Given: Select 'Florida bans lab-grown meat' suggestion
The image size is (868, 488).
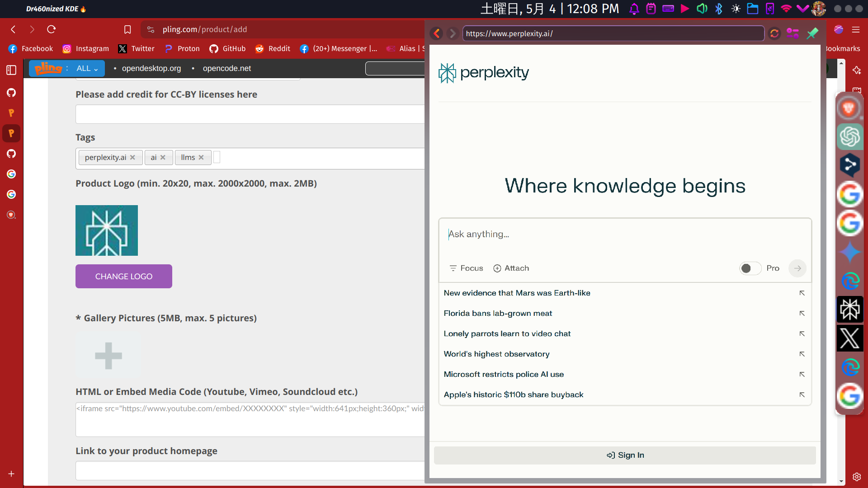Looking at the screenshot, I should 624,314.
